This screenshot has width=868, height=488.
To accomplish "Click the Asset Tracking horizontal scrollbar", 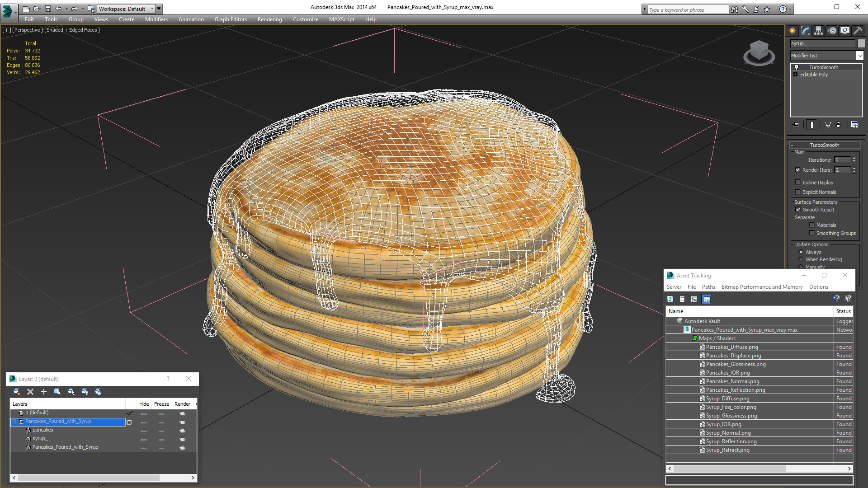I will point(759,469).
